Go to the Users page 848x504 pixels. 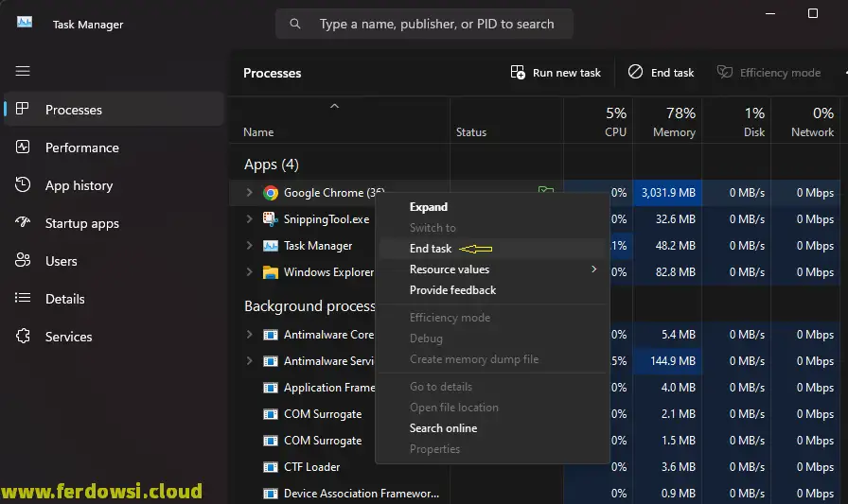[114, 261]
